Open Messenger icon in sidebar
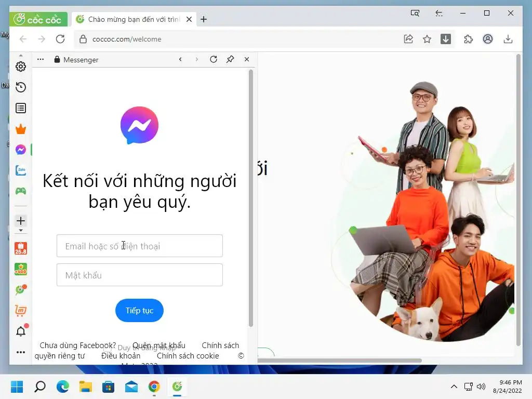 coord(21,150)
